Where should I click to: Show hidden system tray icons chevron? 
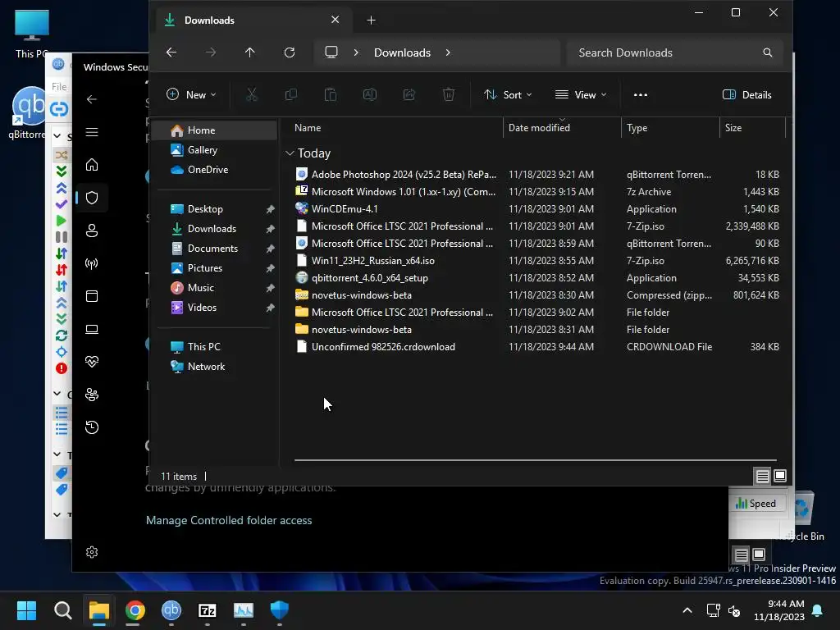click(687, 610)
